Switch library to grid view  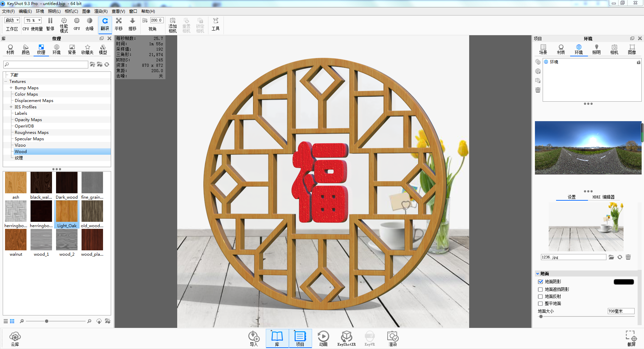click(12, 321)
